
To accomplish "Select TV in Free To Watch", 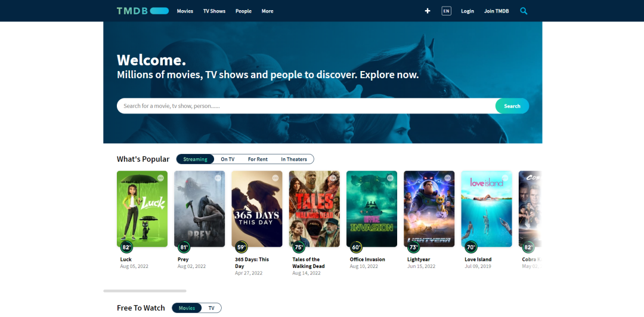I will (212, 308).
